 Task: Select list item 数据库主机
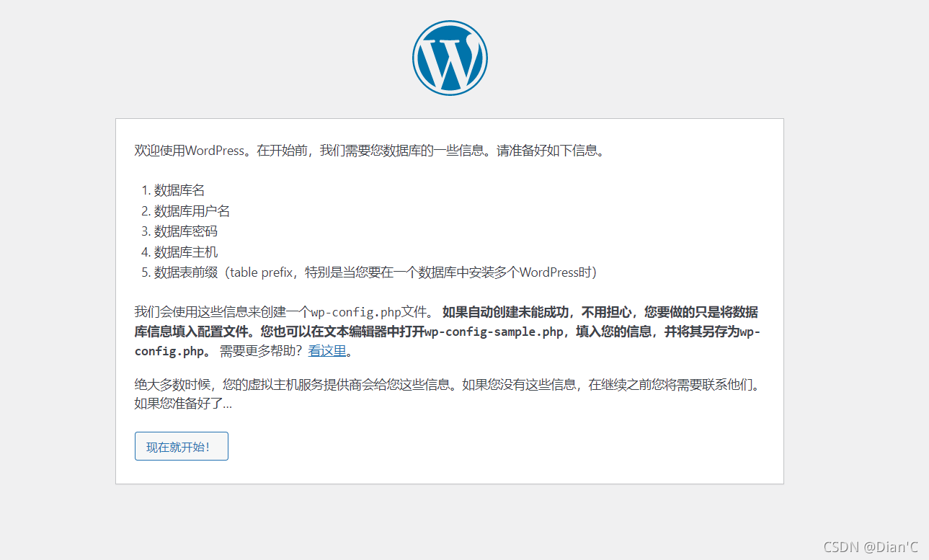(x=186, y=252)
